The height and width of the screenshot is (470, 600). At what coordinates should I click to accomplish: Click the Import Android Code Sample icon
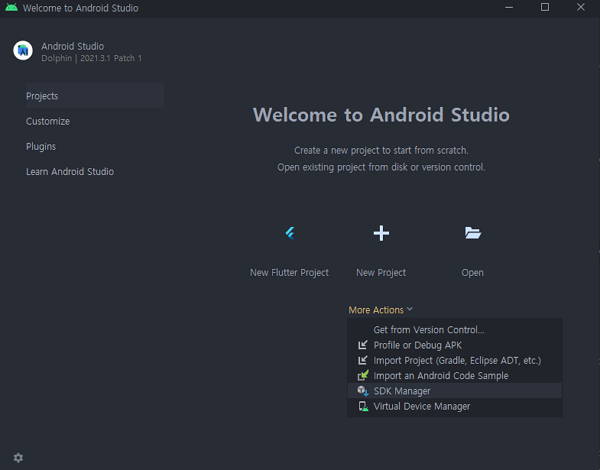(x=363, y=375)
